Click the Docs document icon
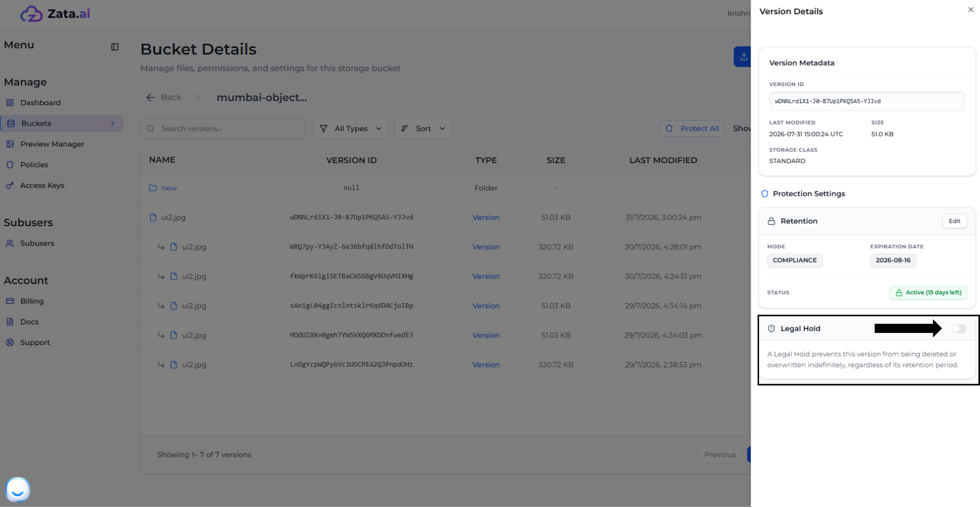This screenshot has height=508, width=980. [10, 322]
